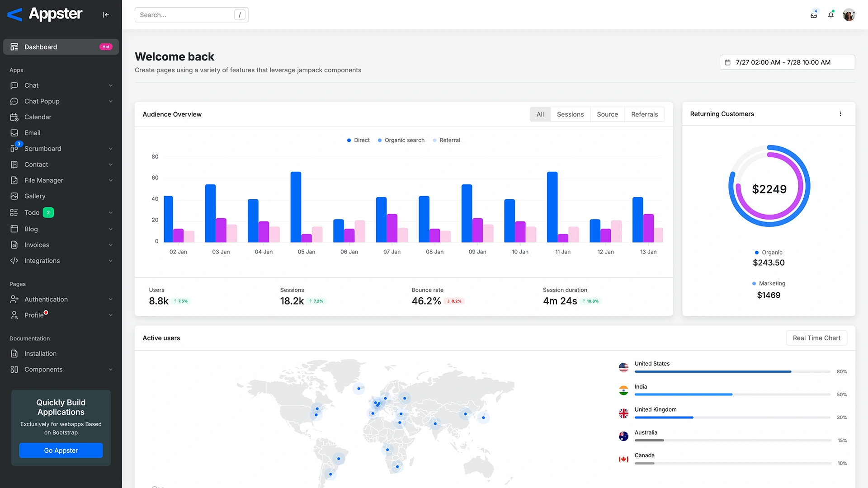Open the notifications bell icon
This screenshot has height=488, width=868.
pos(831,15)
